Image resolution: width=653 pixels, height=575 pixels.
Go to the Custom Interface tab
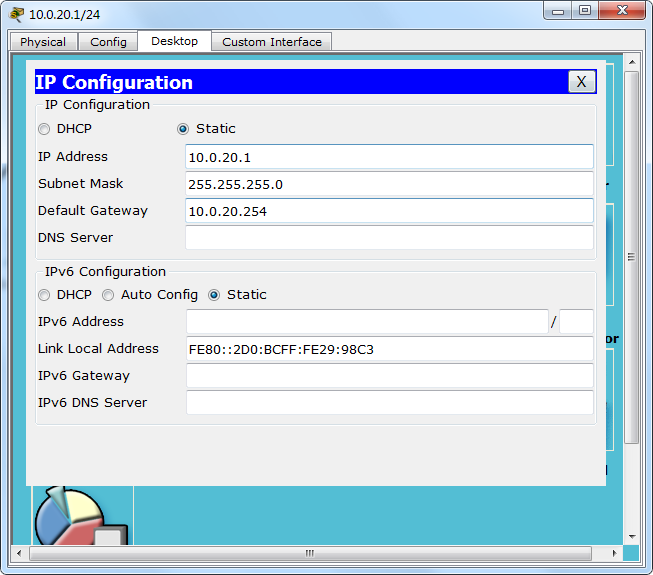click(x=271, y=42)
